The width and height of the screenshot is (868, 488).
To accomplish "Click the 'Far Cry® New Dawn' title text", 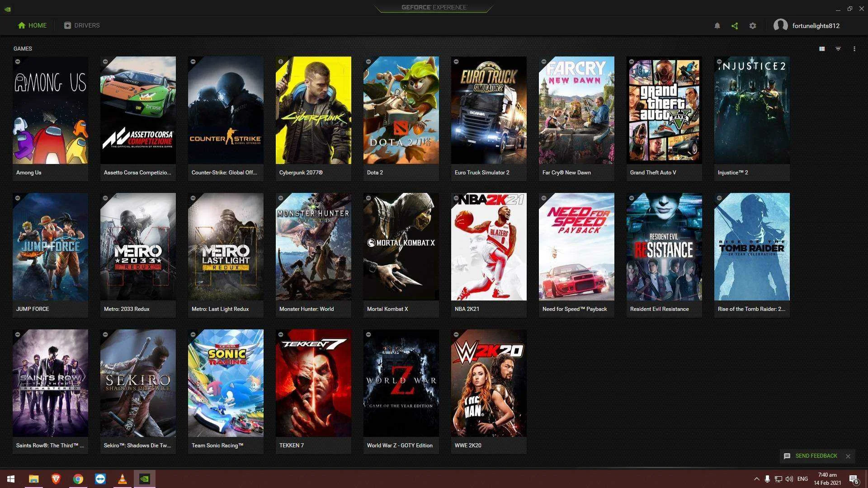I will click(x=566, y=173).
